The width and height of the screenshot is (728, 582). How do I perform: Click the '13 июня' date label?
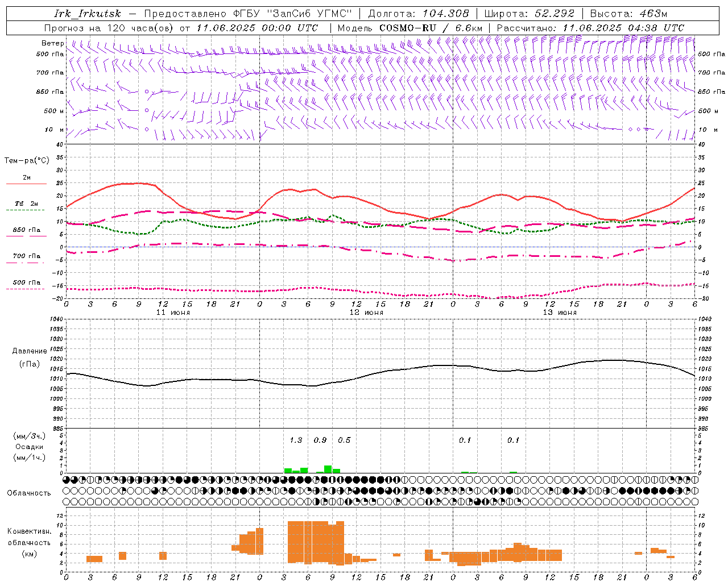click(560, 313)
